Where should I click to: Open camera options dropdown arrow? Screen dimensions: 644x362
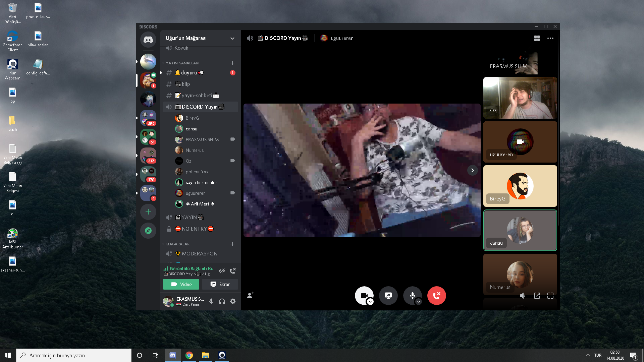click(370, 302)
